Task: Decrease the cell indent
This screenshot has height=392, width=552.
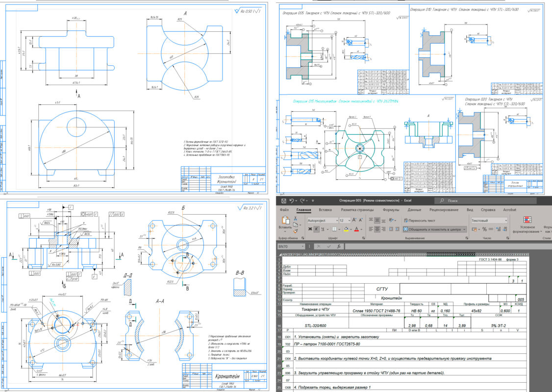Action: pyautogui.click(x=391, y=229)
